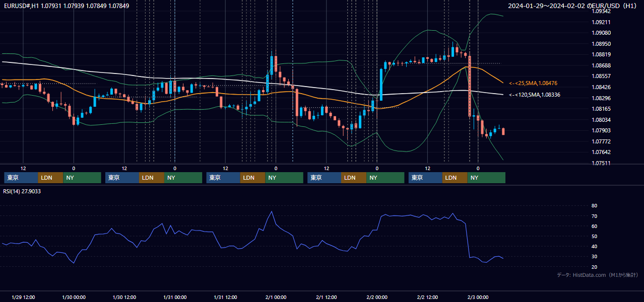This screenshot has width=644, height=302.
Task: Click the 1/31 00:00 date label
Action: [x=175, y=297]
